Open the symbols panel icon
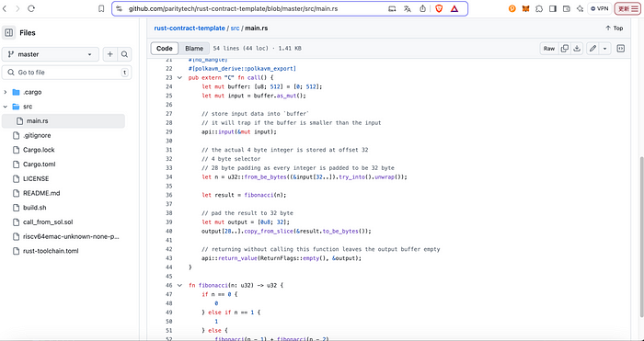Screen dimensions: 644x341 tap(621, 49)
